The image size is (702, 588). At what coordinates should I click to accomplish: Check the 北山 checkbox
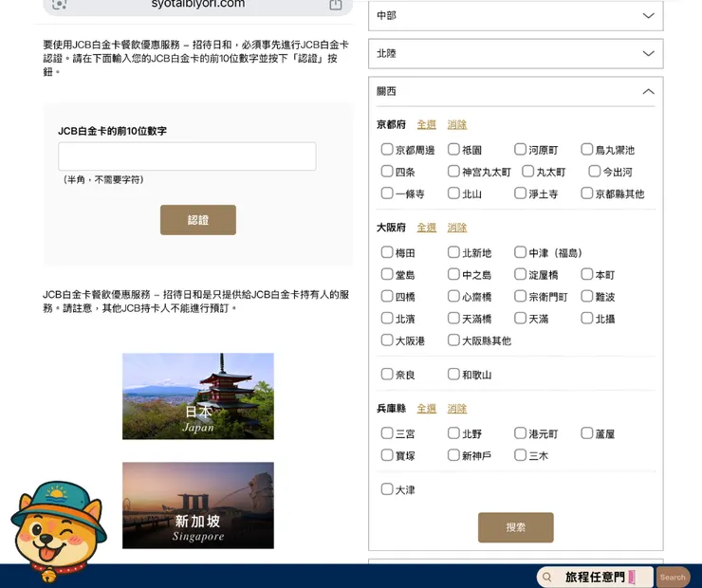pyautogui.click(x=453, y=193)
